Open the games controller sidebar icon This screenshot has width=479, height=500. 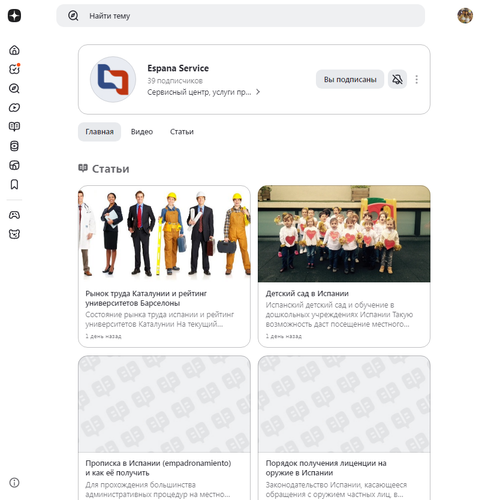(14, 215)
